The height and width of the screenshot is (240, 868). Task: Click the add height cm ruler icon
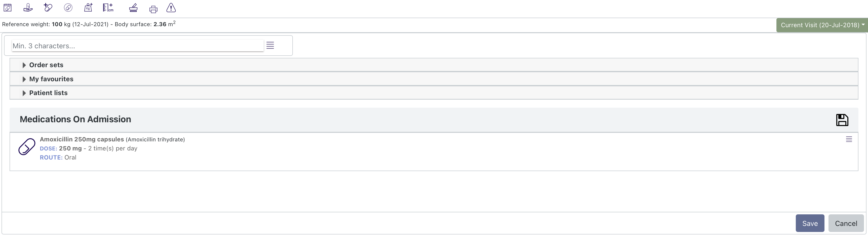click(108, 7)
